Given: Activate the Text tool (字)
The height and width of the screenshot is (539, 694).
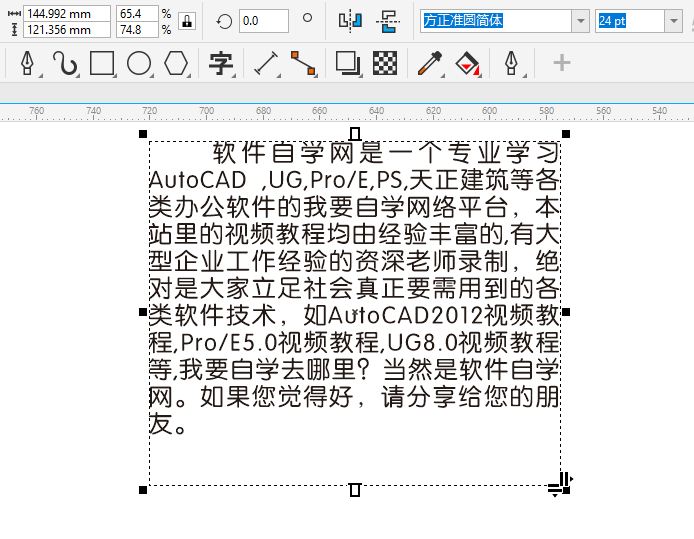Looking at the screenshot, I should pyautogui.click(x=221, y=63).
